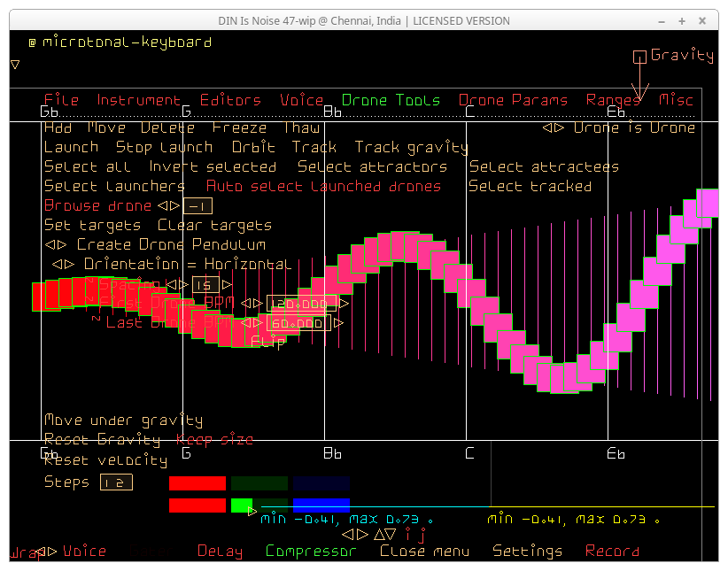Toggle the Record option

click(x=611, y=551)
